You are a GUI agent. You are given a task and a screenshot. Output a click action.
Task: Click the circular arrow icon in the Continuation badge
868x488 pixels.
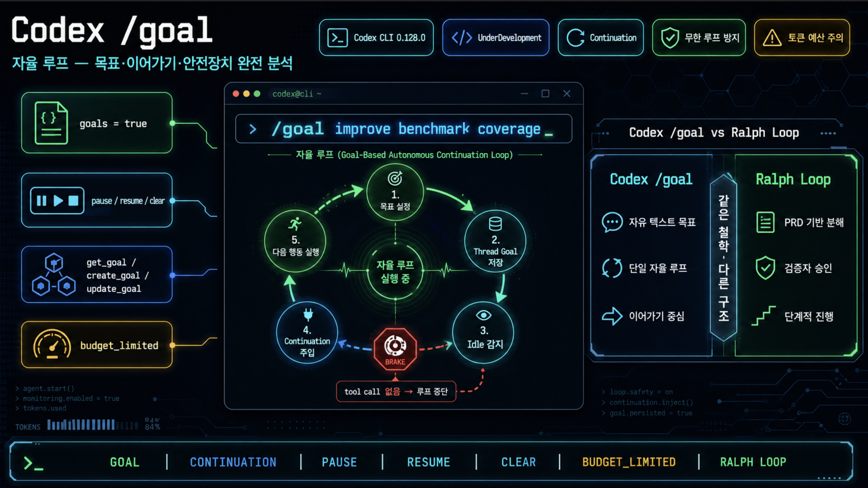click(575, 38)
